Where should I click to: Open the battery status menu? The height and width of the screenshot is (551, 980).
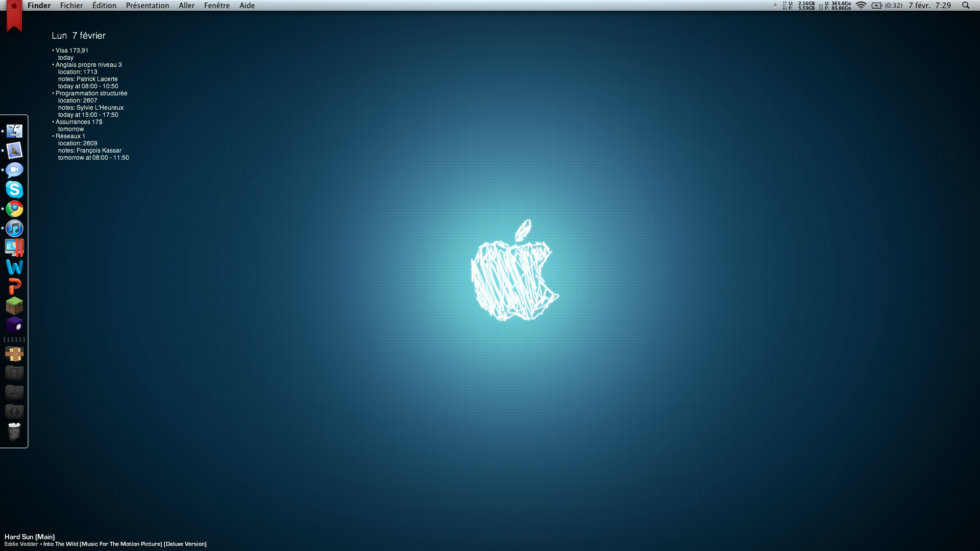(877, 6)
